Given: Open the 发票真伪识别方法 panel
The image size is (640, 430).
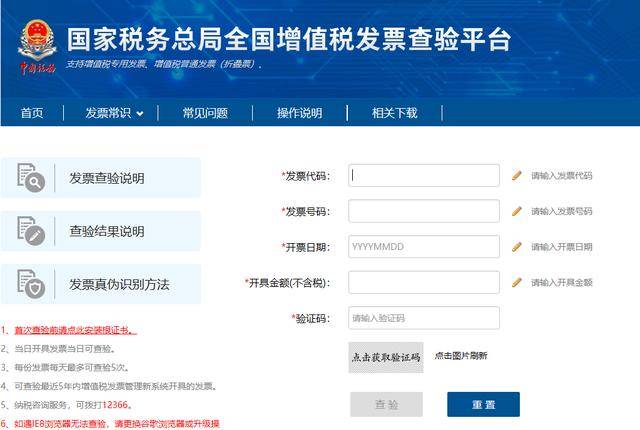Looking at the screenshot, I should [x=101, y=284].
